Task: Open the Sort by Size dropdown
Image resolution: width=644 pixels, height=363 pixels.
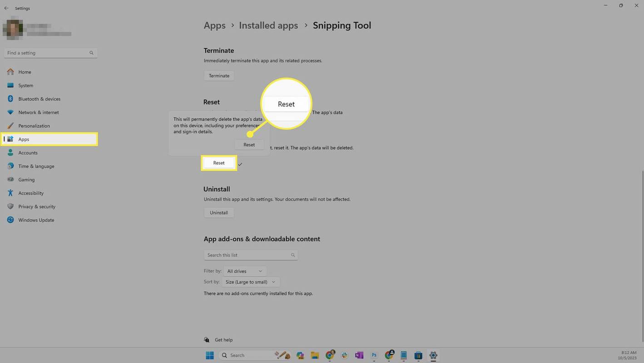Action: (252, 282)
